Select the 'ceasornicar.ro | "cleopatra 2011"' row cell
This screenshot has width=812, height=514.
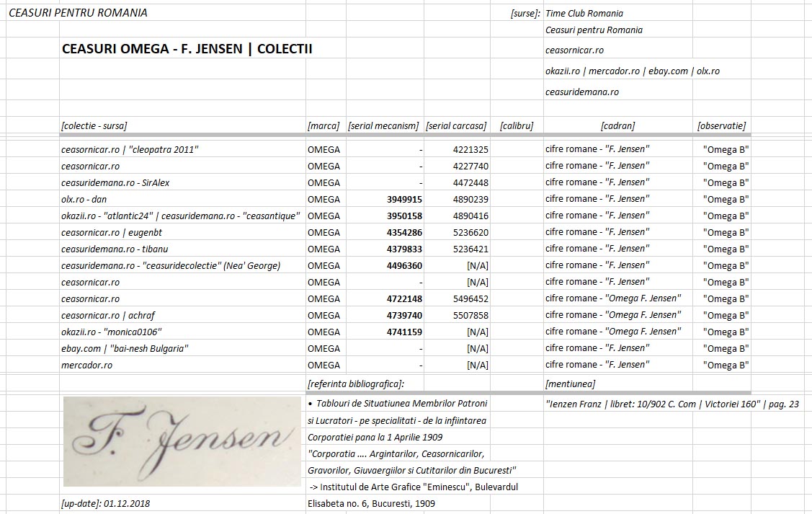pos(130,150)
